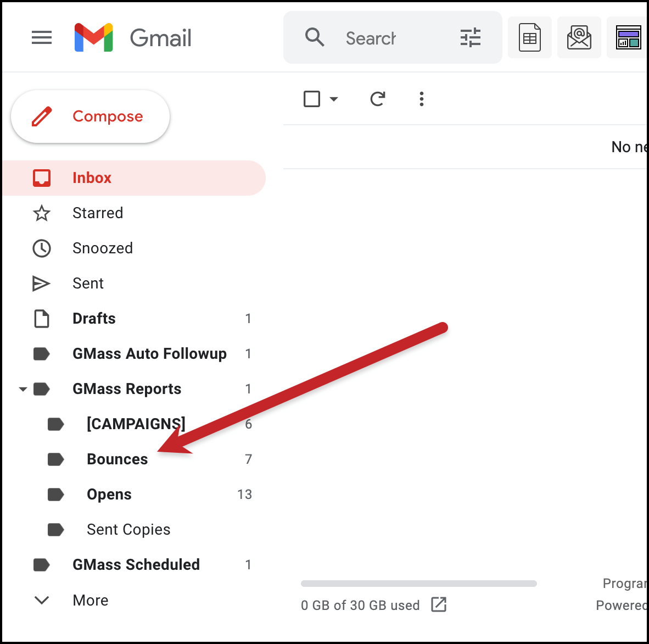Open storage details external link icon
The width and height of the screenshot is (649, 644).
tap(439, 604)
